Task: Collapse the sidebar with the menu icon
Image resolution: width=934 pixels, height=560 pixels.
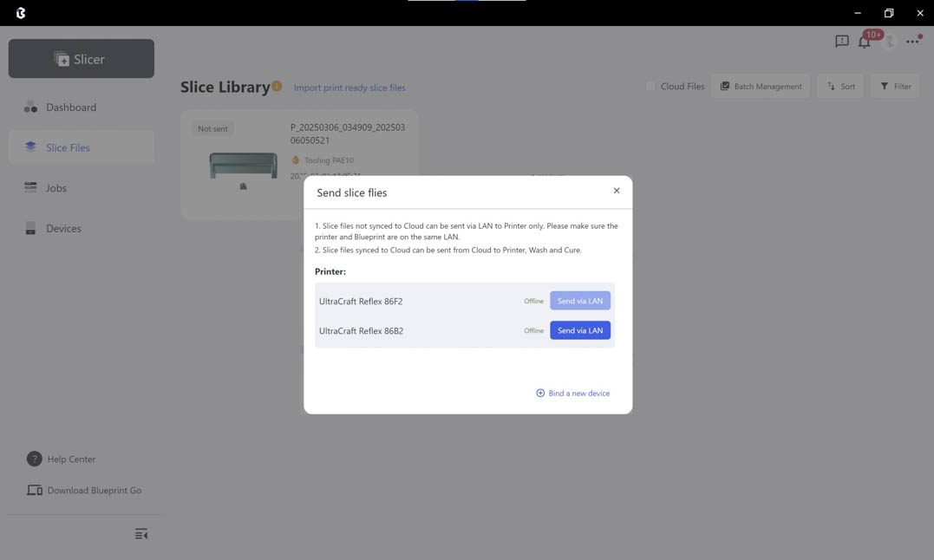Action: point(141,534)
